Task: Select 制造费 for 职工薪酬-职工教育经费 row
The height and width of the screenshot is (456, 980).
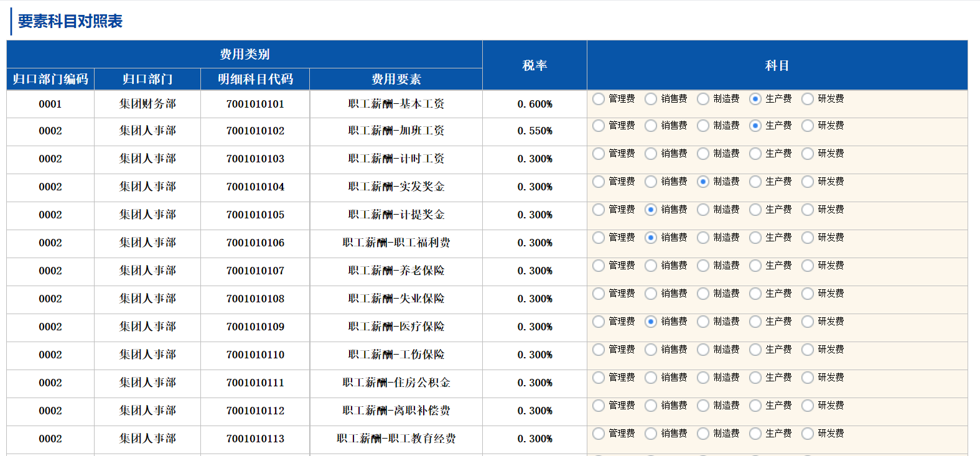Action: point(703,434)
